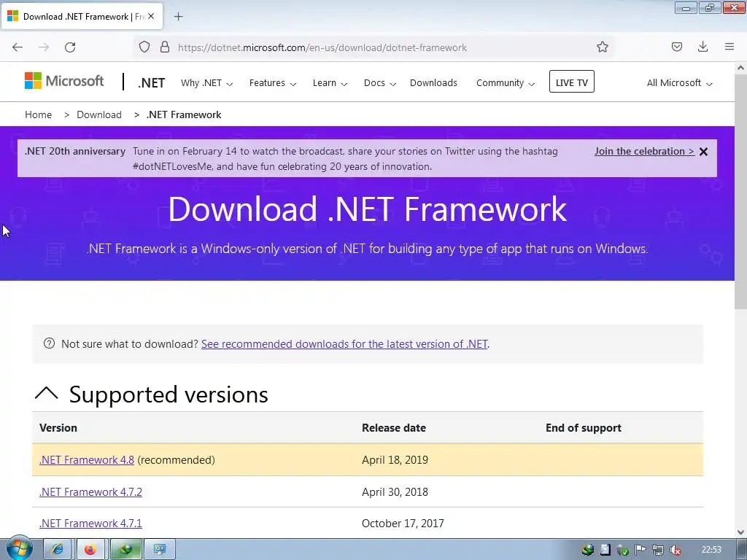Click the .NET Framework breadcrumb text

184,114
